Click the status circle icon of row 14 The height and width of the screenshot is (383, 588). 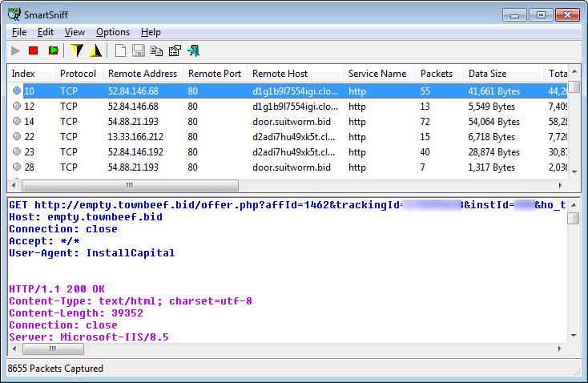[x=17, y=121]
